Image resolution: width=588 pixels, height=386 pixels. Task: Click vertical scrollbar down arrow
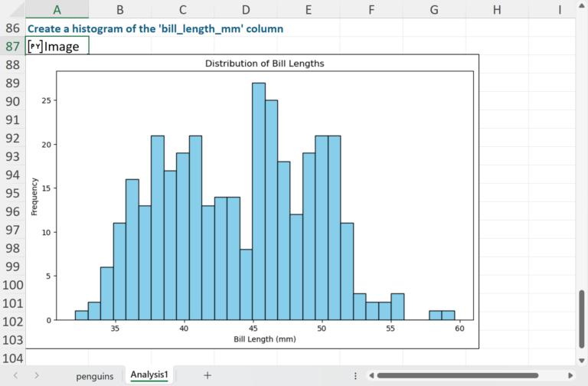click(581, 360)
